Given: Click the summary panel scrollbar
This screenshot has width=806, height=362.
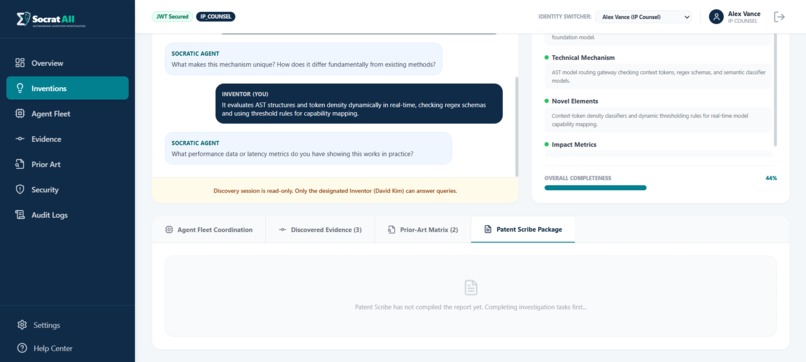Looking at the screenshot, I should point(775,90).
